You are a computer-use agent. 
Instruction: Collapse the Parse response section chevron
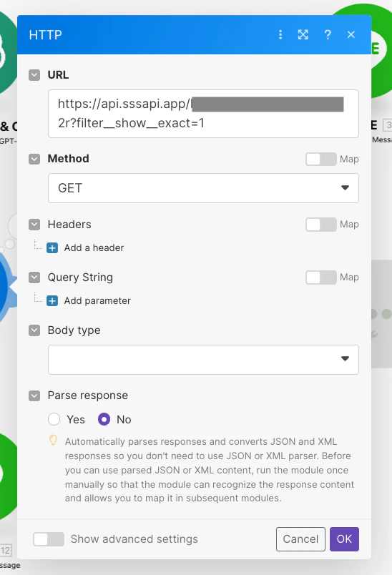point(34,395)
